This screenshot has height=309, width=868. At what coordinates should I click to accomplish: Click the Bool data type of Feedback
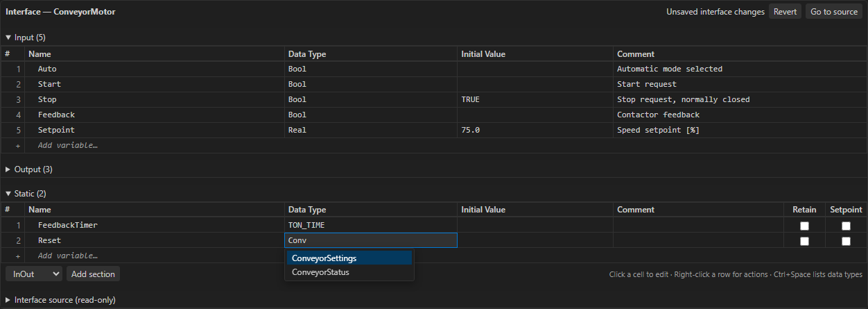point(371,115)
